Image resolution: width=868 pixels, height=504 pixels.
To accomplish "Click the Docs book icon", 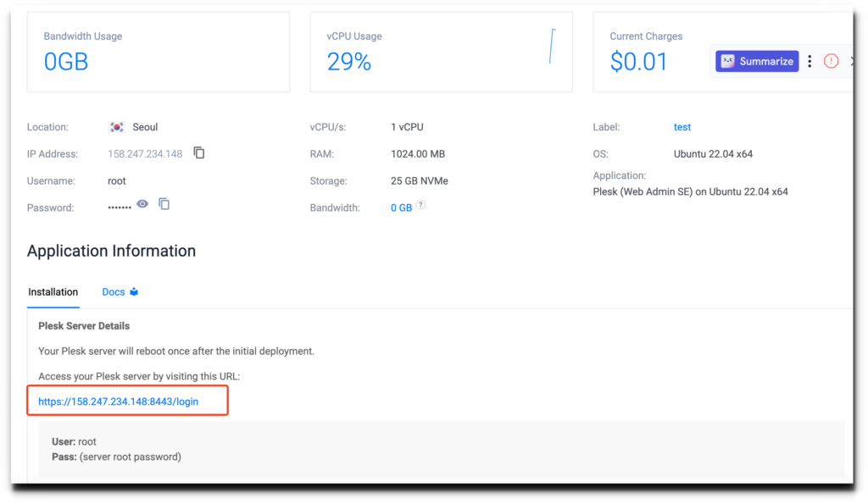I will point(134,291).
